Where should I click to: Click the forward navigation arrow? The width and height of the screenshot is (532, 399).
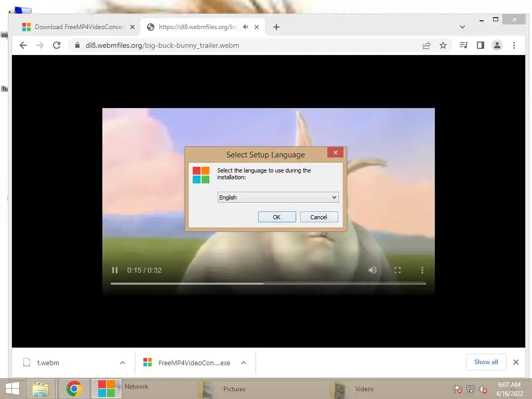[x=40, y=45]
